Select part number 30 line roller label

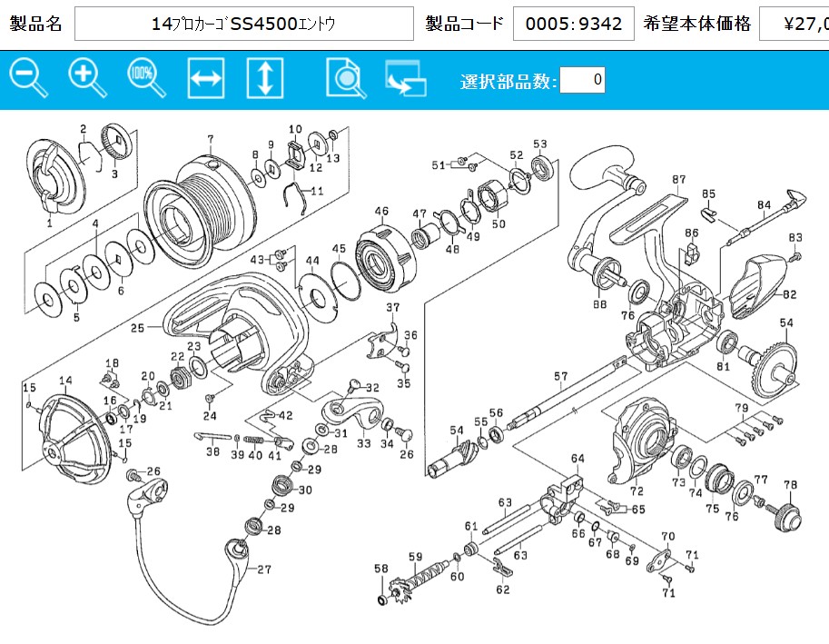tap(305, 490)
